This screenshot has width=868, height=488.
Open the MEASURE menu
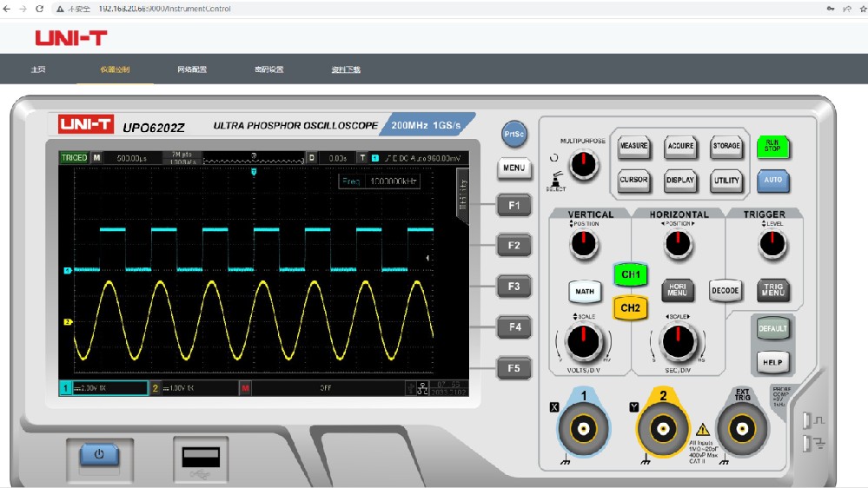(x=633, y=146)
